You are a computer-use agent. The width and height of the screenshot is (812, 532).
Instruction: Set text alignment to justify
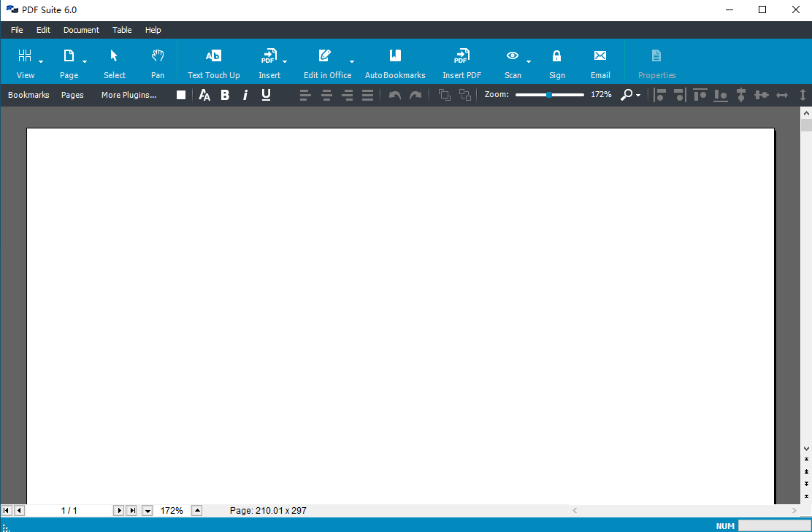pos(368,95)
